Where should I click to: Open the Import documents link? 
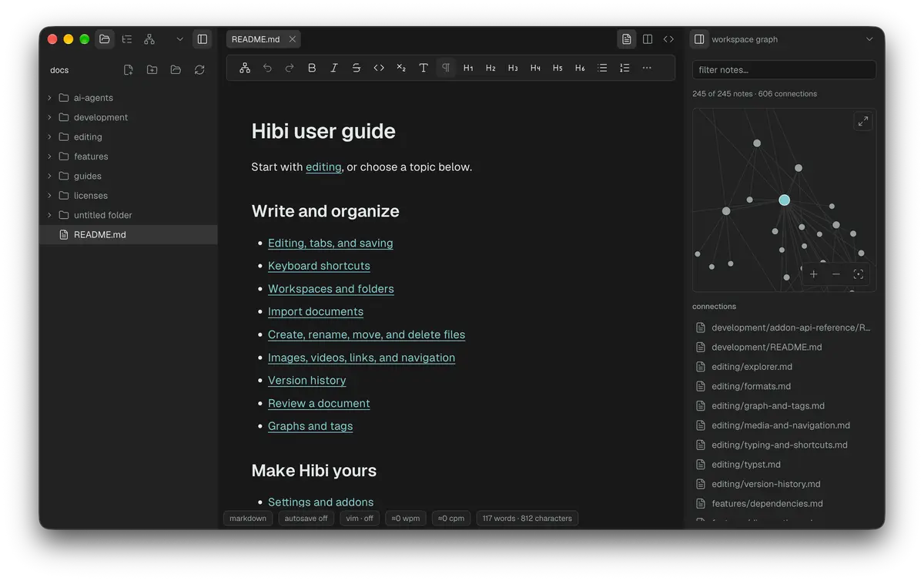[x=316, y=311]
